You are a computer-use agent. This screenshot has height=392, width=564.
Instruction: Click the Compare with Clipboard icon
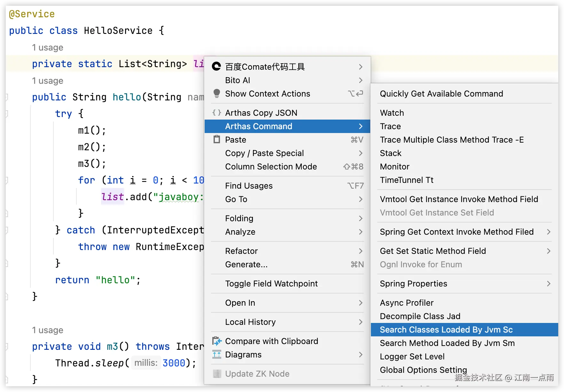click(217, 341)
